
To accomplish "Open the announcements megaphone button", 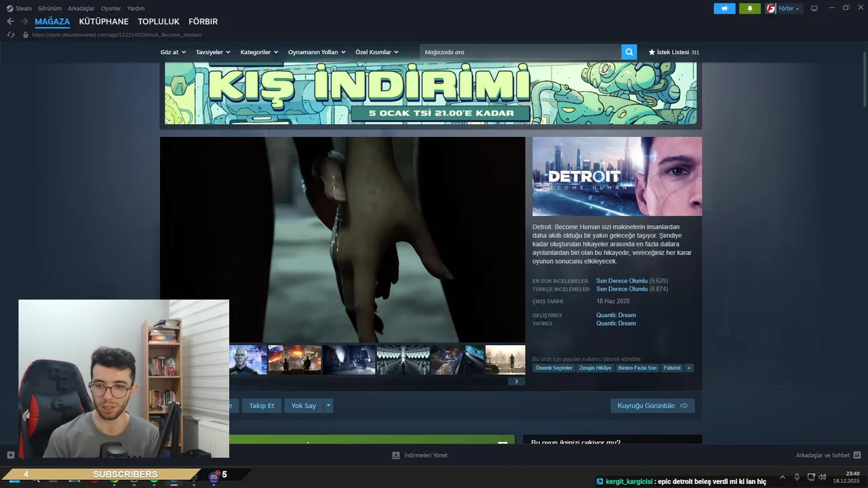I will click(724, 8).
